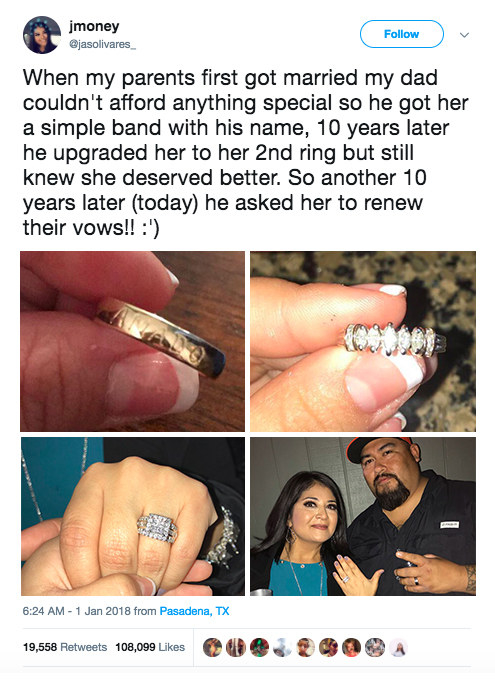Click the Pasadena, TX location link
This screenshot has height=683, width=495.
(x=194, y=611)
